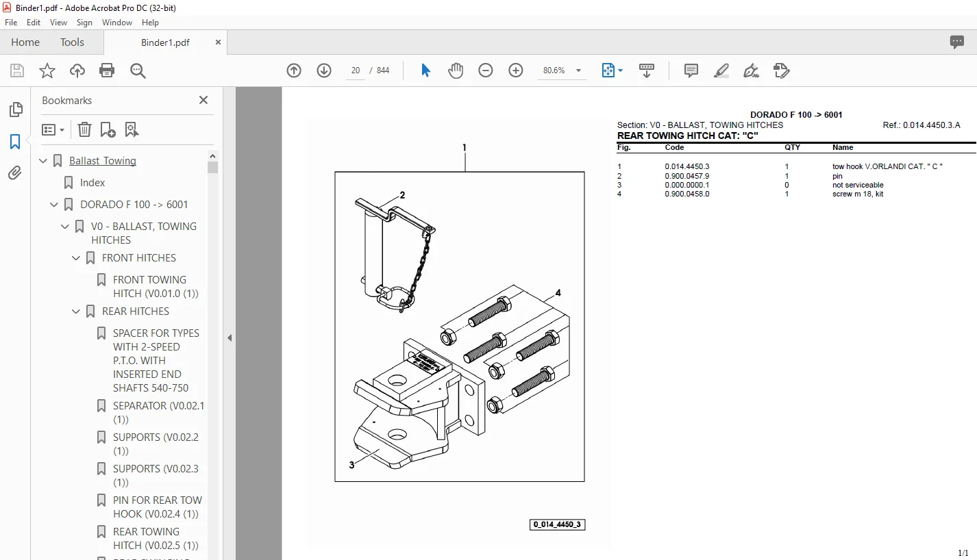Collapse the Ballast Towing bookmark
The width and height of the screenshot is (977, 560).
(44, 161)
